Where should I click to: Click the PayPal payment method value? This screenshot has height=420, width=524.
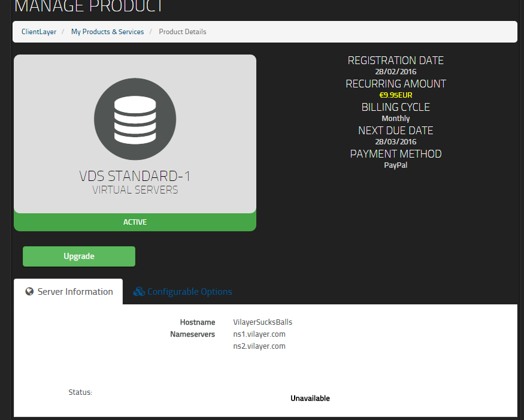click(396, 165)
